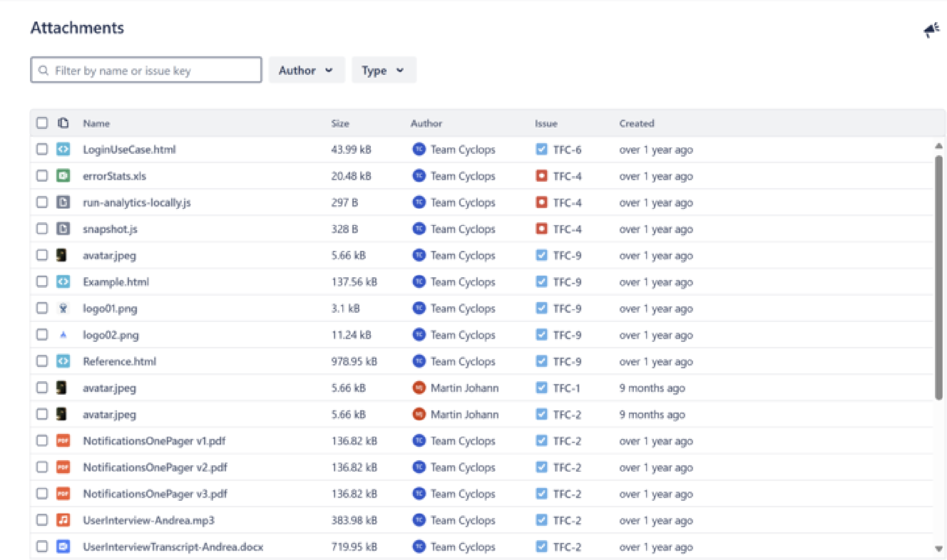
Task: Sort by the Size column header
Action: 340,123
